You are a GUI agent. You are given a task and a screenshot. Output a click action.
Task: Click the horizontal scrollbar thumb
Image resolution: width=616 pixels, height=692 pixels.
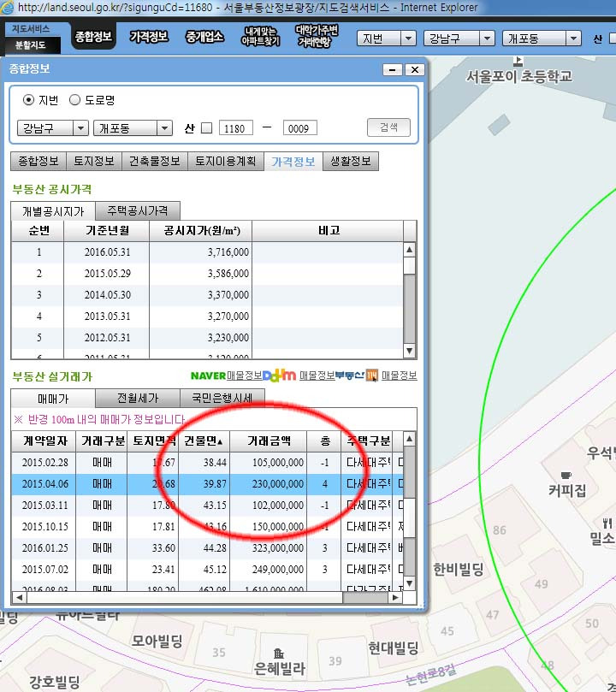(x=185, y=598)
